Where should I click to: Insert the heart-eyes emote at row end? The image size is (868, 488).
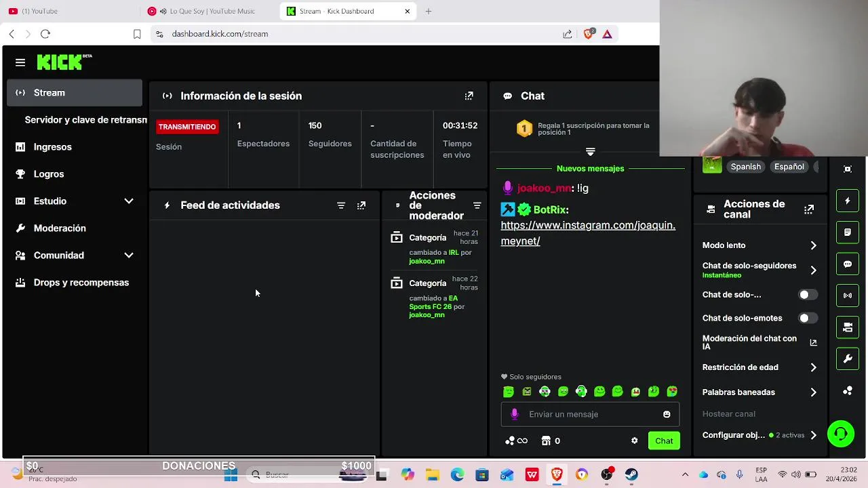click(672, 392)
